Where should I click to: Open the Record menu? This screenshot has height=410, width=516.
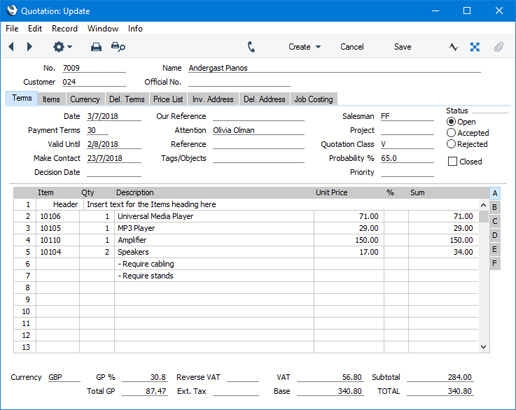(65, 29)
